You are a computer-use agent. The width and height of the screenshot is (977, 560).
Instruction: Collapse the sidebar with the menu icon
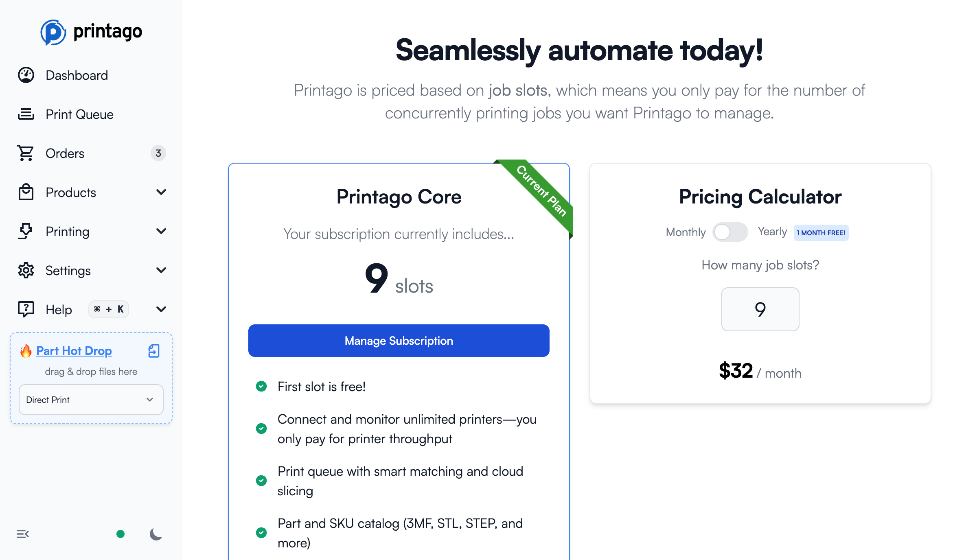(23, 534)
